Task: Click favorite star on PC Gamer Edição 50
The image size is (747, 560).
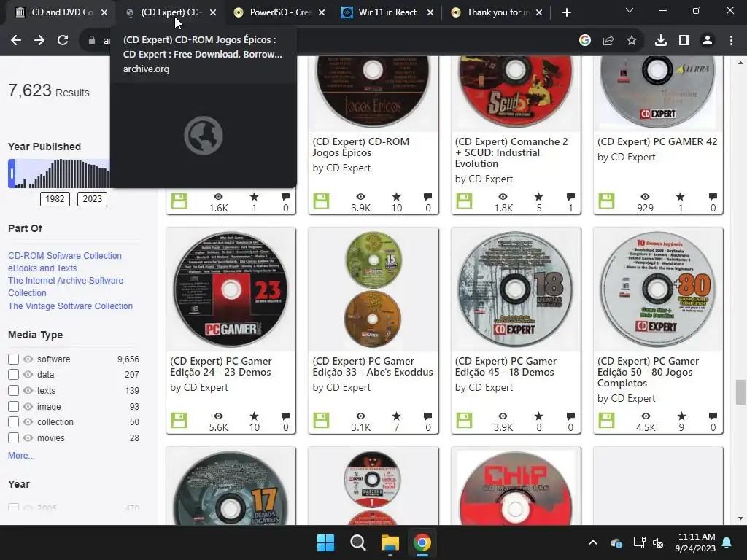Action: tap(681, 416)
